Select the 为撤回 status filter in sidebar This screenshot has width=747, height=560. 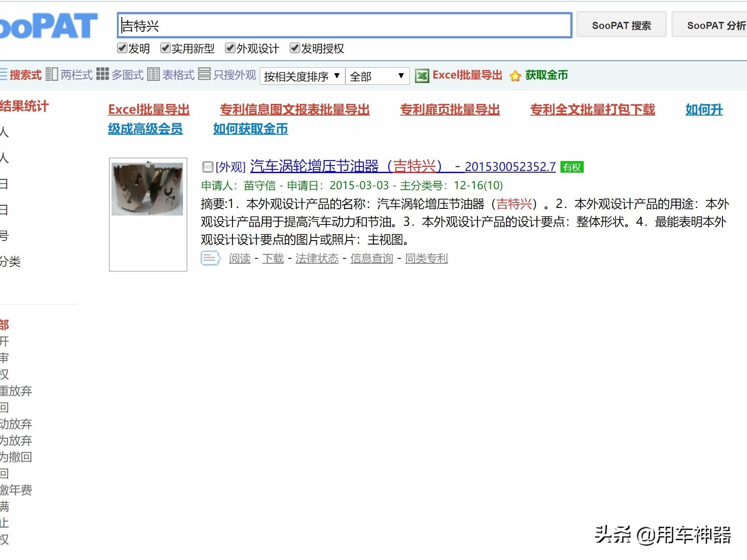tap(16, 457)
